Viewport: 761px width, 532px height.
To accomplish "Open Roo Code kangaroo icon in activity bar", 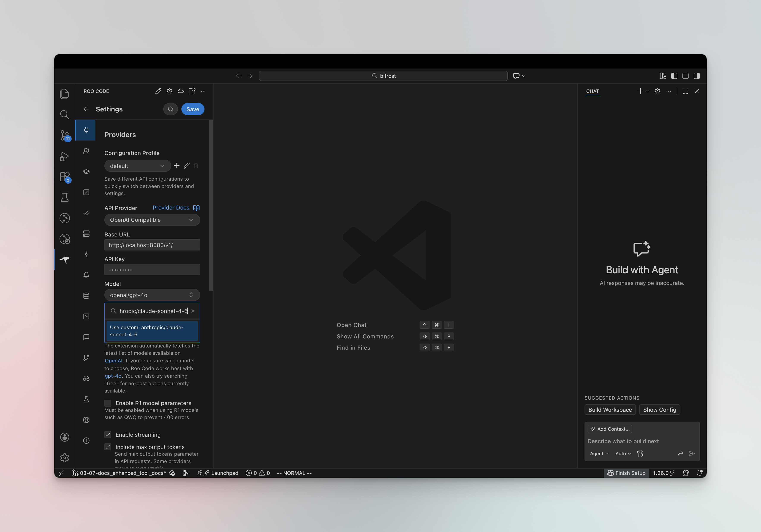I will [x=65, y=259].
